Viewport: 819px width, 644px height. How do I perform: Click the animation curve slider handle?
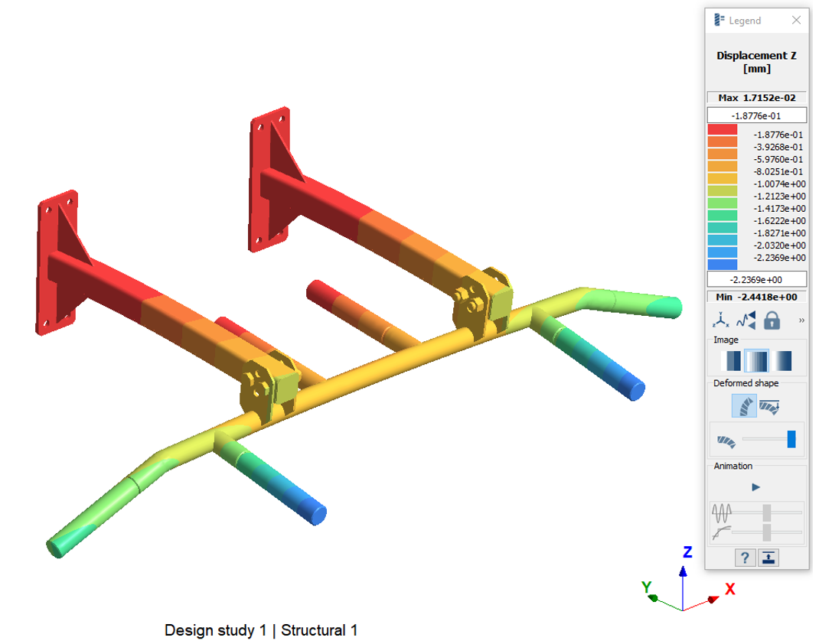[x=766, y=532]
